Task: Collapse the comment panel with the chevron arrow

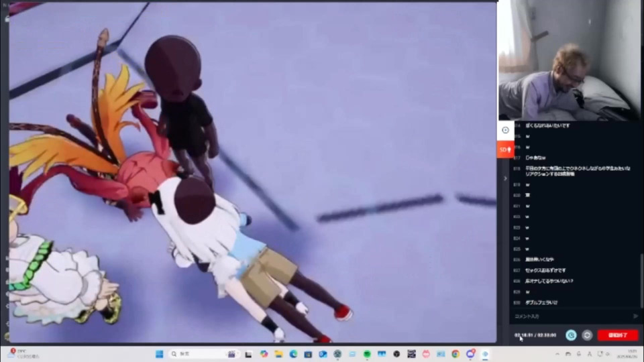Action: pyautogui.click(x=505, y=178)
